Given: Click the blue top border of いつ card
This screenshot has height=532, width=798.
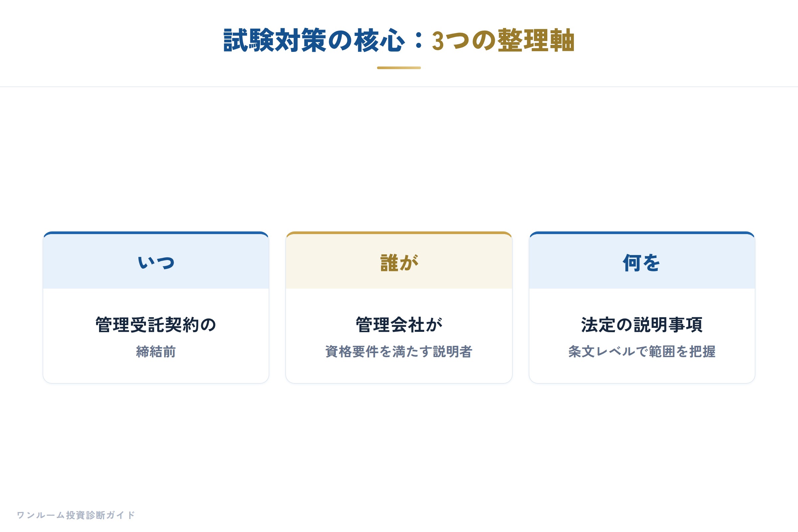Looking at the screenshot, I should coord(156,233).
